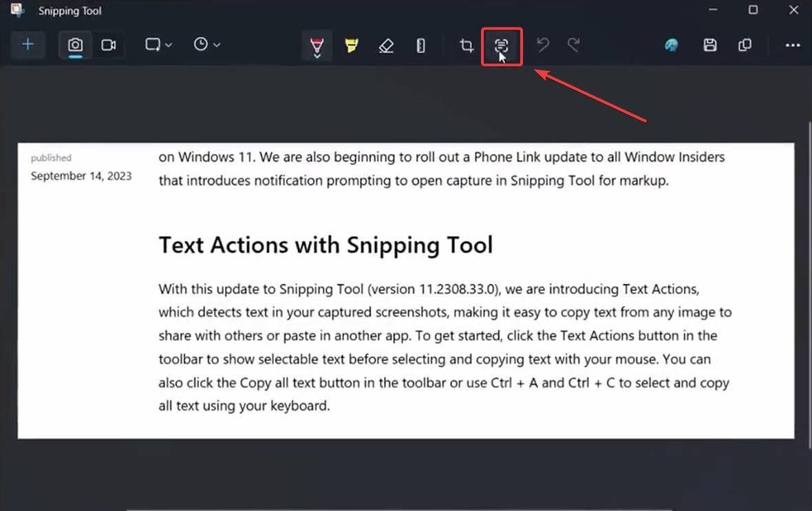This screenshot has height=511, width=812.
Task: Click the Redo arrow
Action: click(574, 45)
